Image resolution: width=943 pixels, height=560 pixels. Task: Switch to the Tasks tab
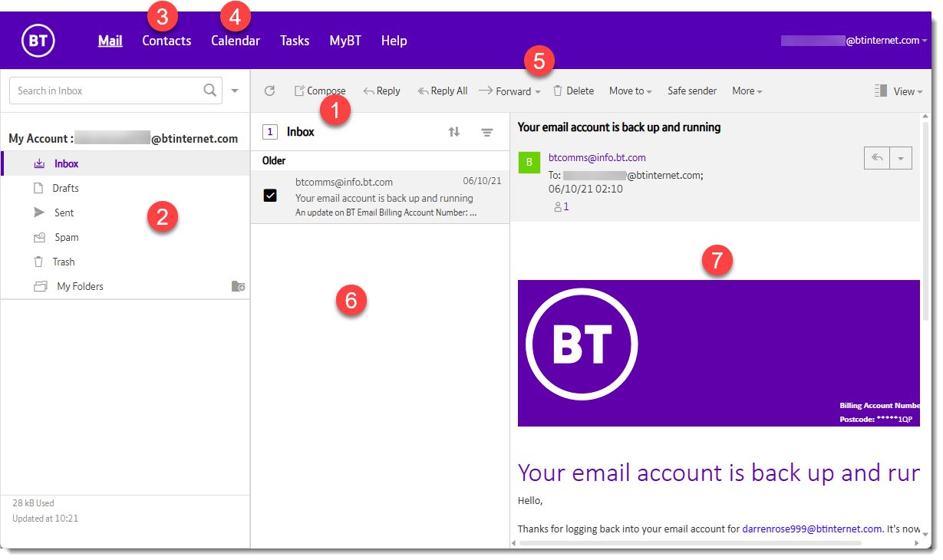[295, 41]
